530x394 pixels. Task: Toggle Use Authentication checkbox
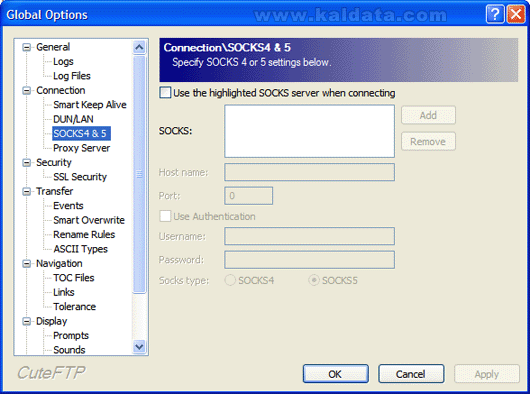coord(165,216)
